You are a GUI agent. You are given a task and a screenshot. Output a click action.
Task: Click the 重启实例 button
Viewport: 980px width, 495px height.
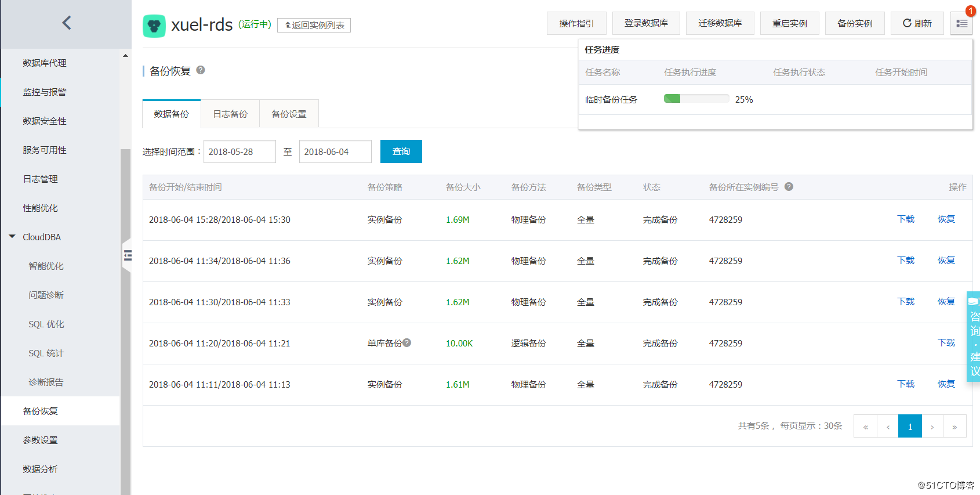click(x=790, y=23)
